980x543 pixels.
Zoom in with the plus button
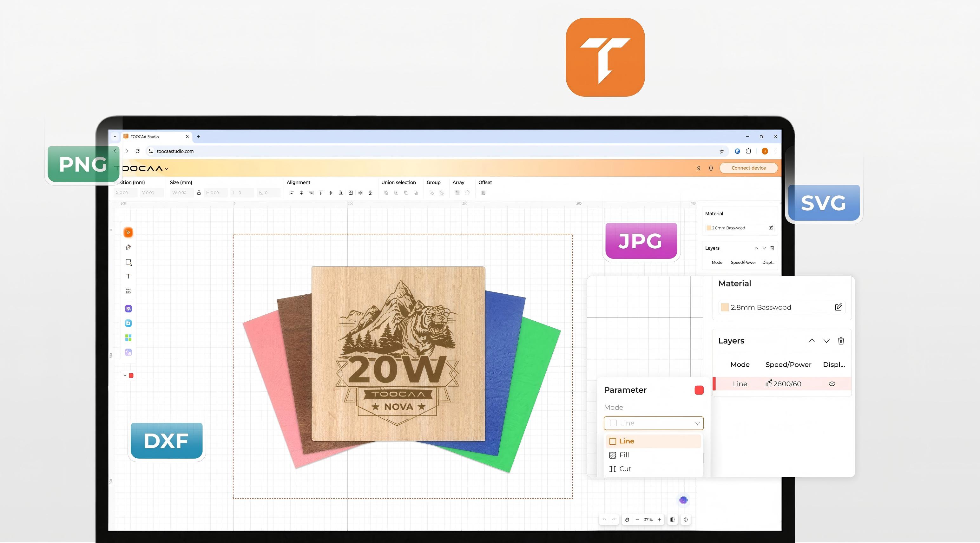pyautogui.click(x=659, y=520)
